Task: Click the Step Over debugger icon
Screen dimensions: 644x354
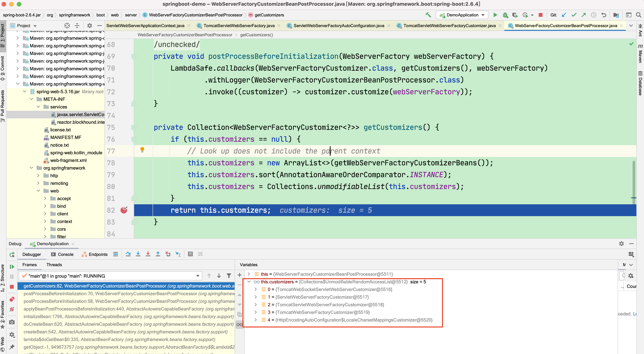Action: click(x=128, y=254)
